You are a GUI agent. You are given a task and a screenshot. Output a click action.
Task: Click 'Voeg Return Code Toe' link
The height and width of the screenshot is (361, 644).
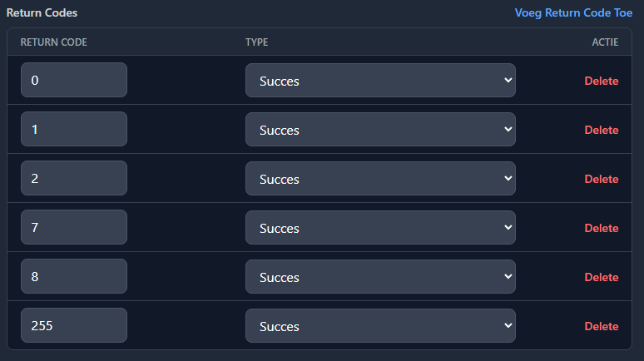573,13
